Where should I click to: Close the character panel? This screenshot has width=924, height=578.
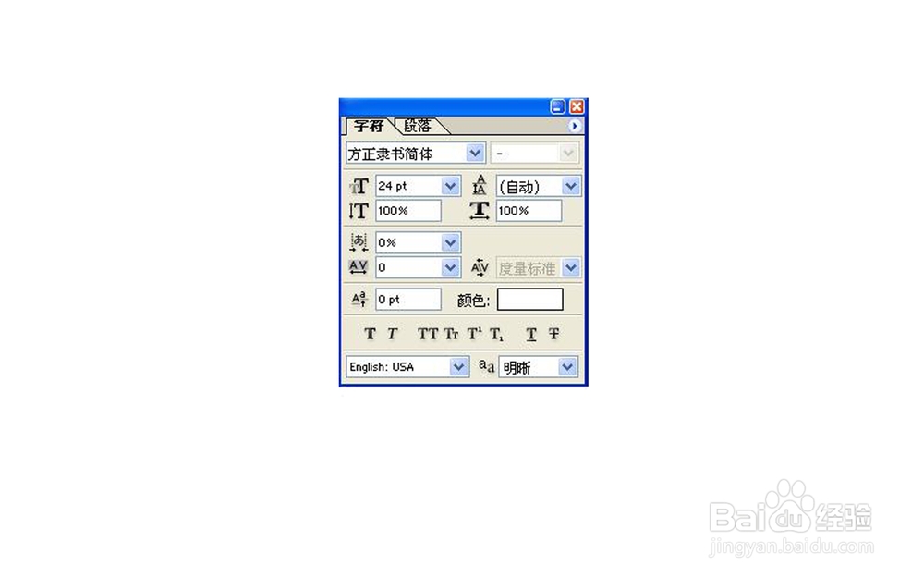577,106
